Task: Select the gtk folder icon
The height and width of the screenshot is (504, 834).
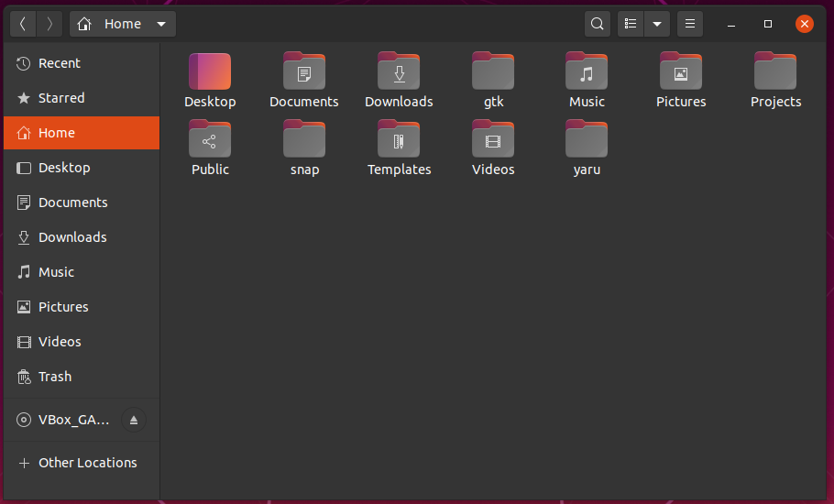Action: click(x=493, y=71)
